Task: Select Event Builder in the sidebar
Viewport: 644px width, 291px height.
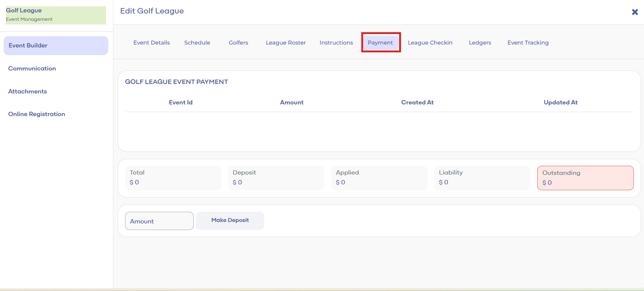Action: (x=56, y=46)
